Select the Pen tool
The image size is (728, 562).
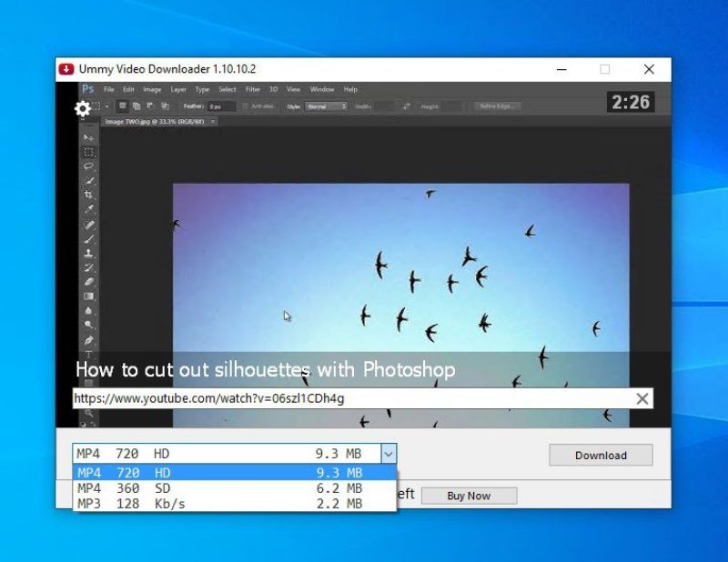point(88,342)
